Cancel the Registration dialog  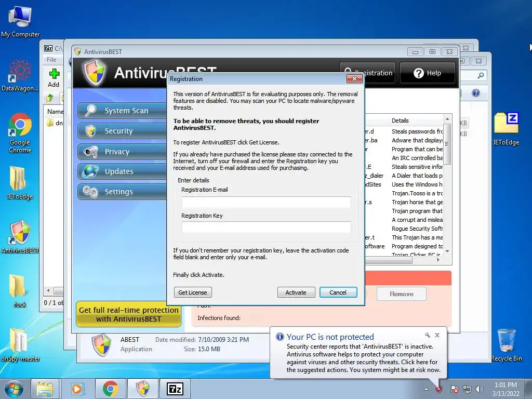[x=338, y=292]
